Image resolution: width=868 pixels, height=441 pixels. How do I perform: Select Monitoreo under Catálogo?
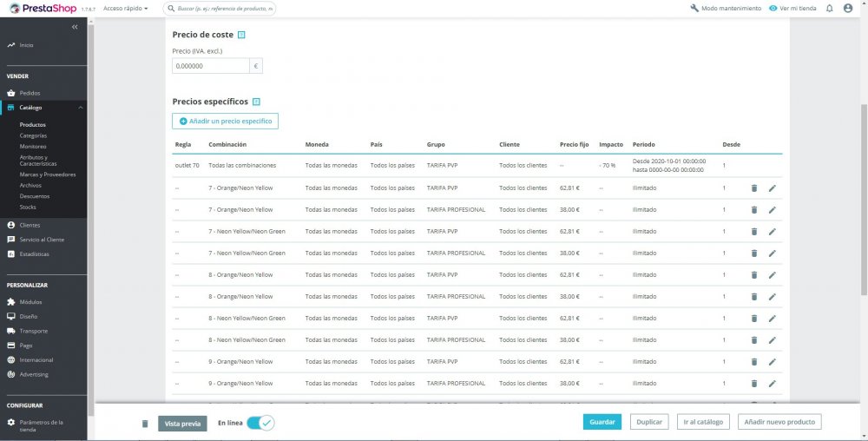pyautogui.click(x=33, y=147)
